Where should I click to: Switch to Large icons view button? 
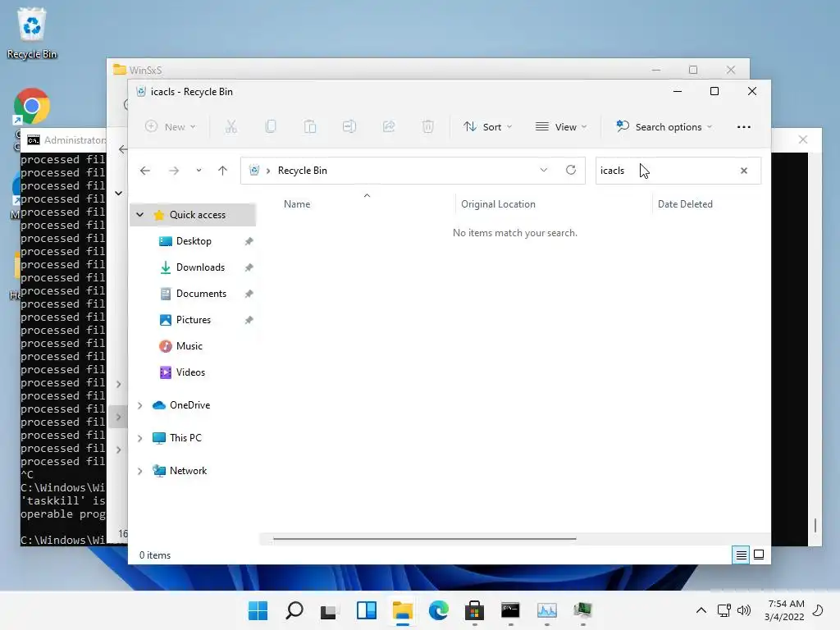coord(759,555)
